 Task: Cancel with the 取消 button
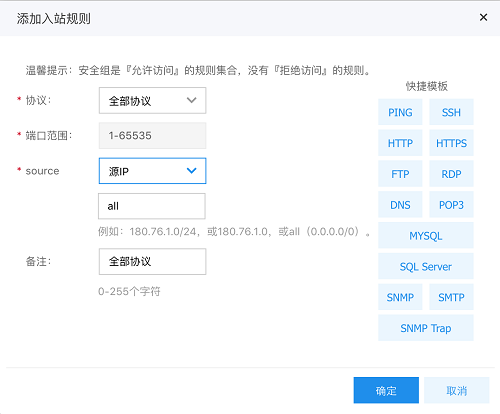point(457,390)
